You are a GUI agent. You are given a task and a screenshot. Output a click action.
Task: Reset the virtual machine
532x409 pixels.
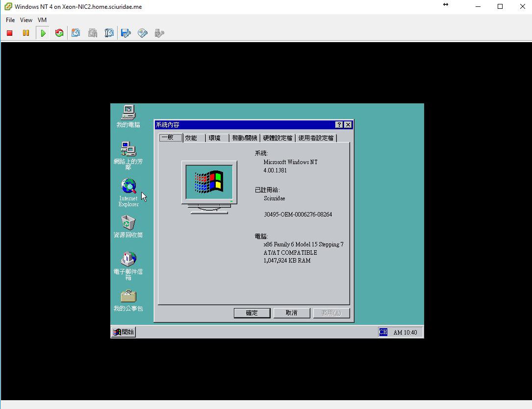59,33
